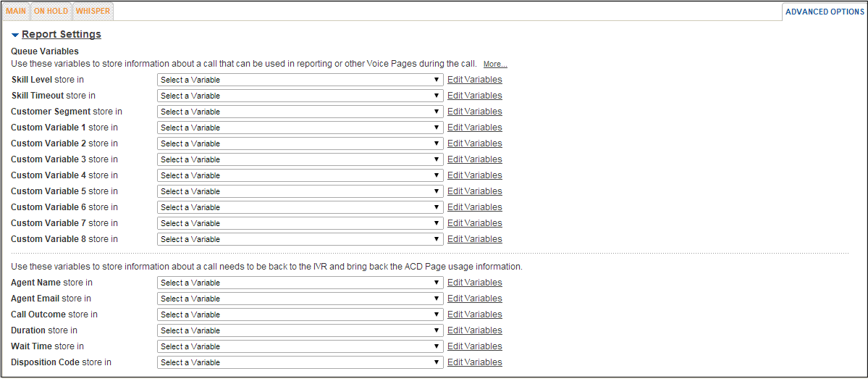868x379 pixels.
Task: Expand the Custom Variable 8 dropdown
Action: 300,239
